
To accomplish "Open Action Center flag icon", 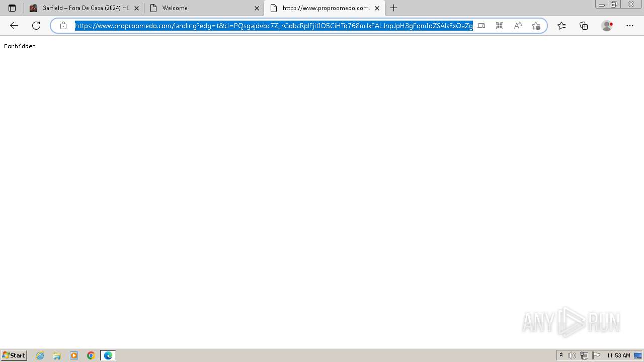I will click(x=596, y=355).
